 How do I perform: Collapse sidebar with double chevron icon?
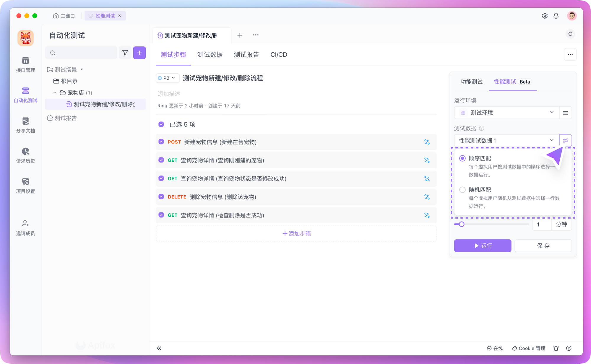159,348
